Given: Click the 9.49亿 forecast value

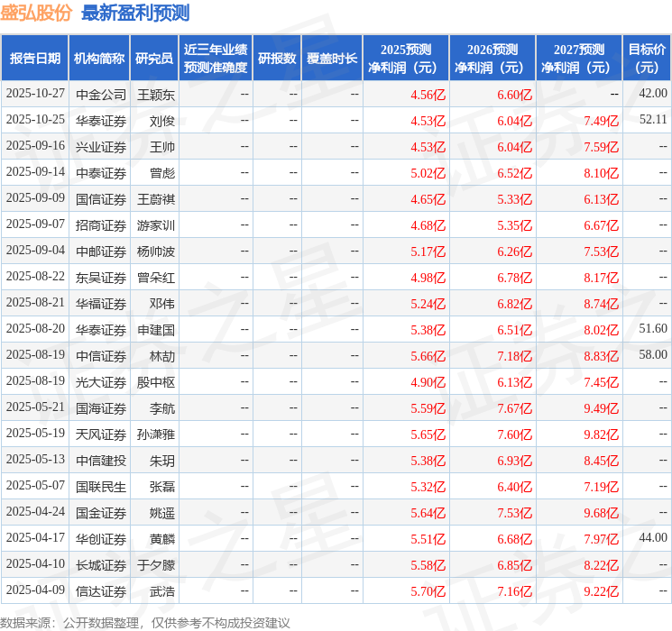Looking at the screenshot, I should tap(601, 408).
